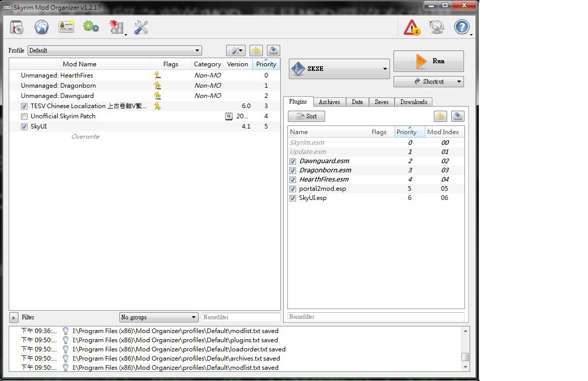Screen dimensions: 588x381
Task: Toggle the portal2mod.esp plugin checkbox
Action: pyautogui.click(x=293, y=189)
